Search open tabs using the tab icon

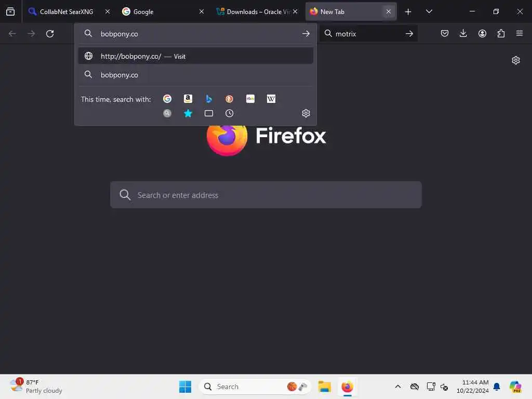point(209,113)
